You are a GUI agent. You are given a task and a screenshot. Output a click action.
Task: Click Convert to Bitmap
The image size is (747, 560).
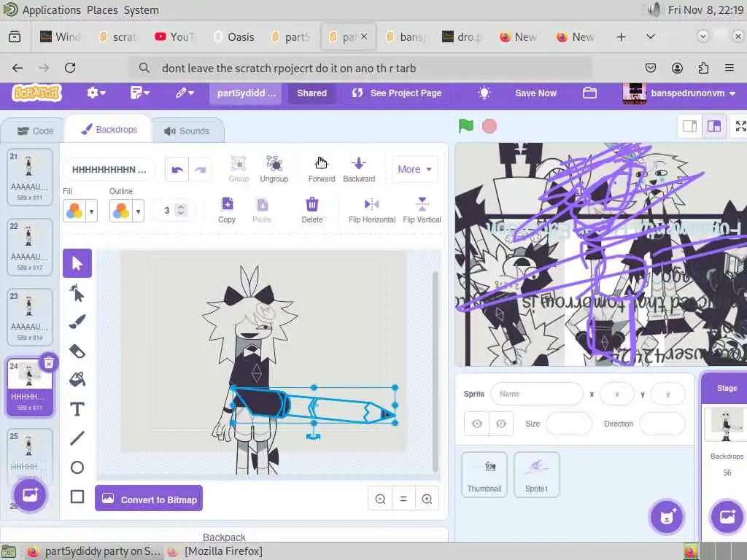point(149,499)
